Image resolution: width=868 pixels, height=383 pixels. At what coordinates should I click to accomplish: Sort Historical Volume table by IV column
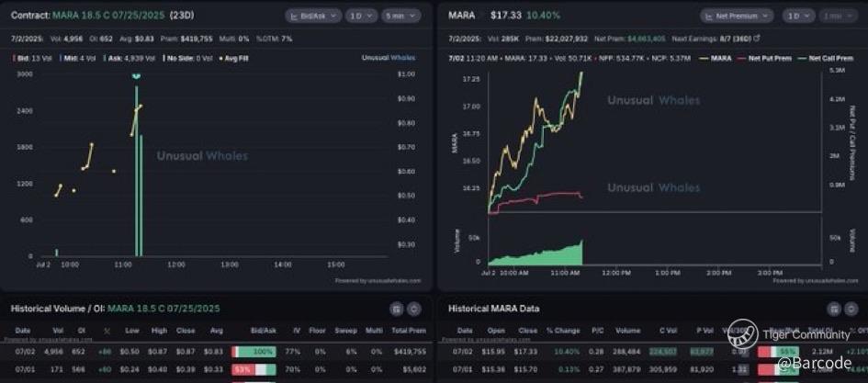click(296, 331)
